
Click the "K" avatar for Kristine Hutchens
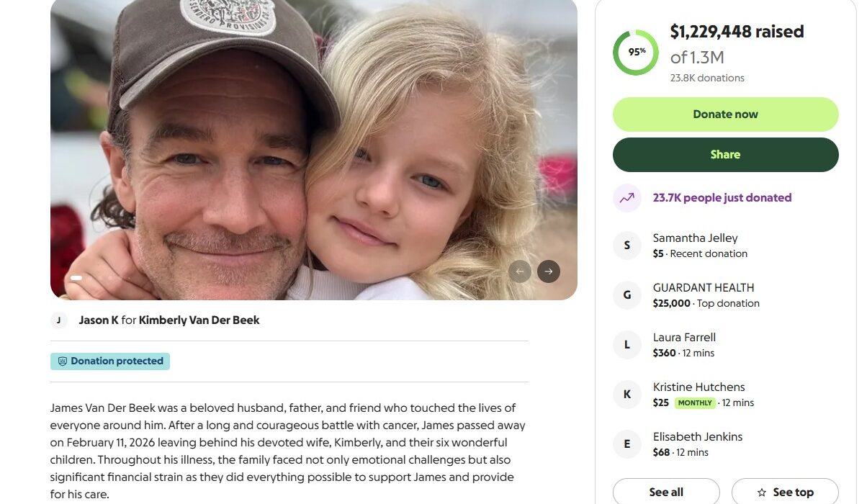626,395
